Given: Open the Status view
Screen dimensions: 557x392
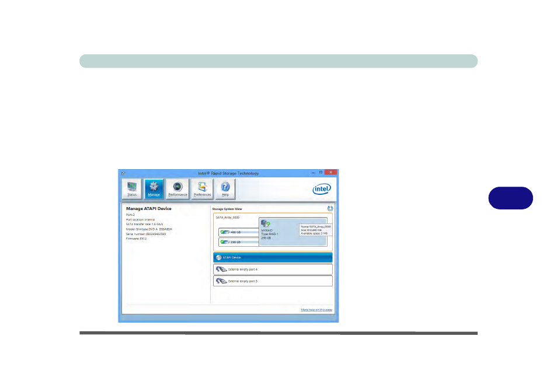Looking at the screenshot, I should [132, 189].
